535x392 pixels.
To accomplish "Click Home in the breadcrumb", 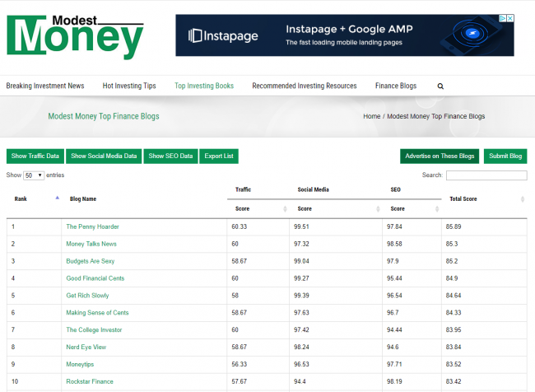I will (371, 116).
